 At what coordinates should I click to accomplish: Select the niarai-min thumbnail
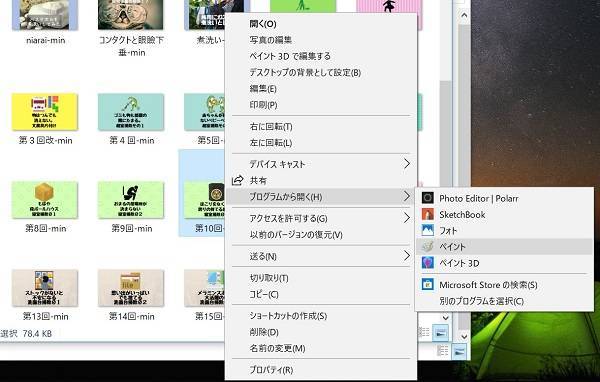tap(45, 15)
